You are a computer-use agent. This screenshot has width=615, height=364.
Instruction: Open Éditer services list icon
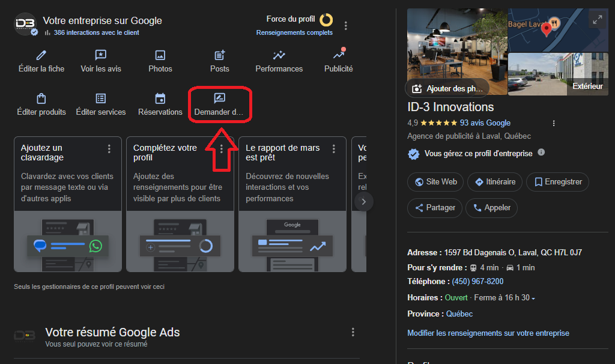point(101,99)
